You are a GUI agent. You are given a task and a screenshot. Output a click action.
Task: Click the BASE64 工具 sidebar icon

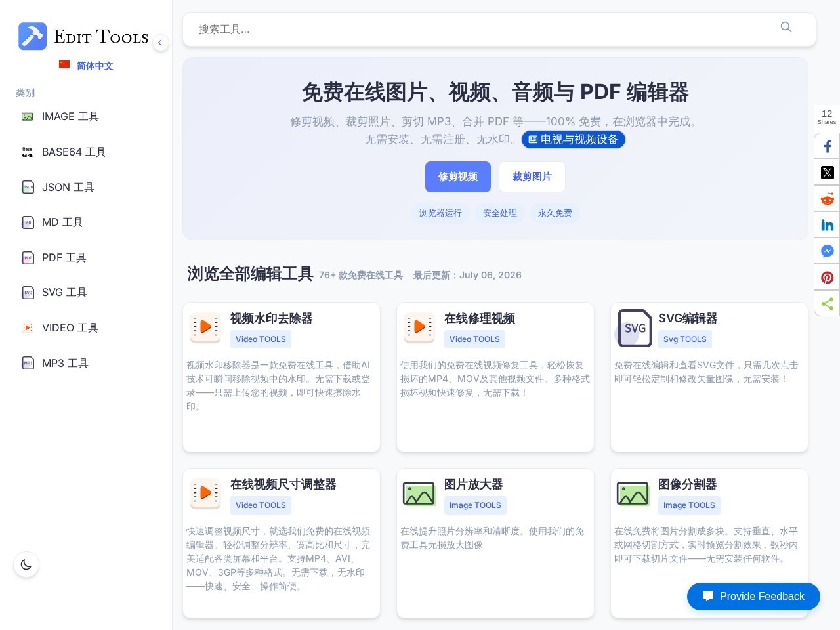[x=28, y=152]
